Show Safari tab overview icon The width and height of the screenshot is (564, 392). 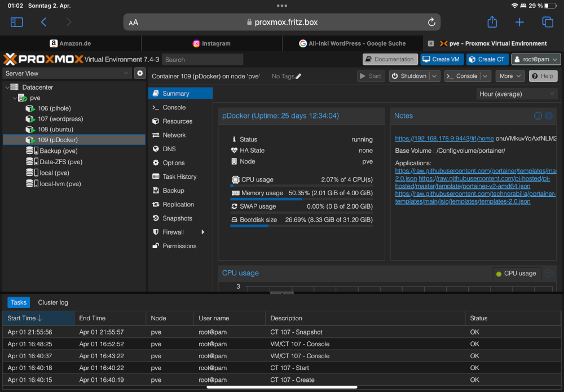[x=548, y=22]
